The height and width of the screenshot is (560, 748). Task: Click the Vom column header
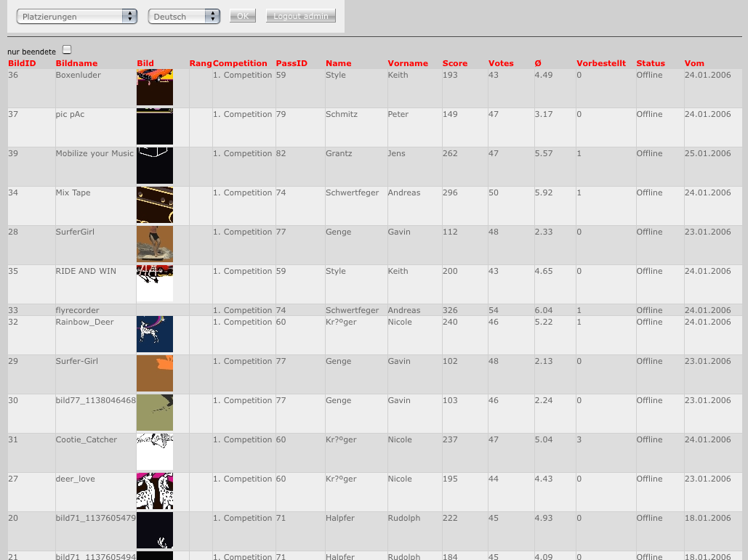[693, 63]
